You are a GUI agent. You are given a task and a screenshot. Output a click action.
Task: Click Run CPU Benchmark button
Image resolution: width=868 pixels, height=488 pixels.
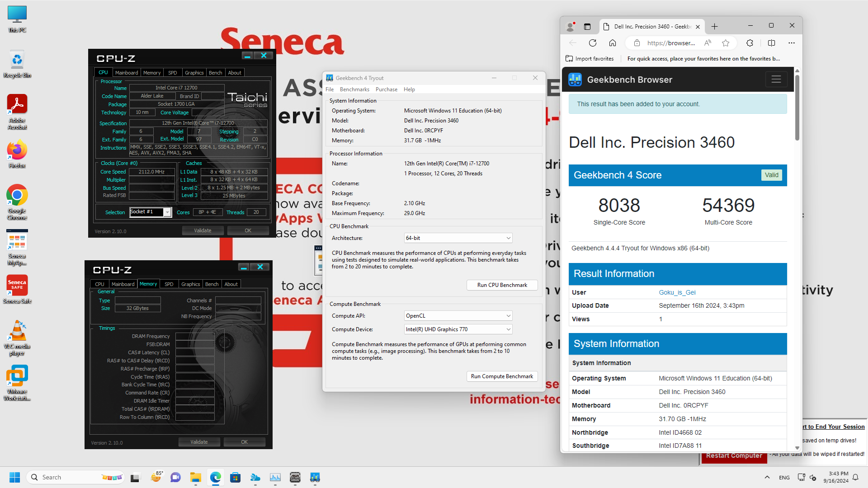point(502,285)
